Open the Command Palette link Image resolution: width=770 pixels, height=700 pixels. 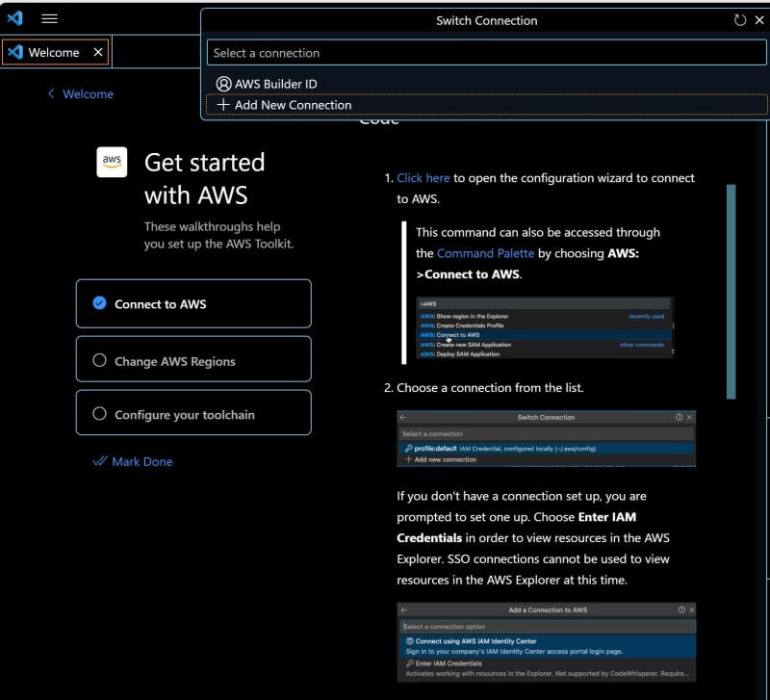coord(485,253)
